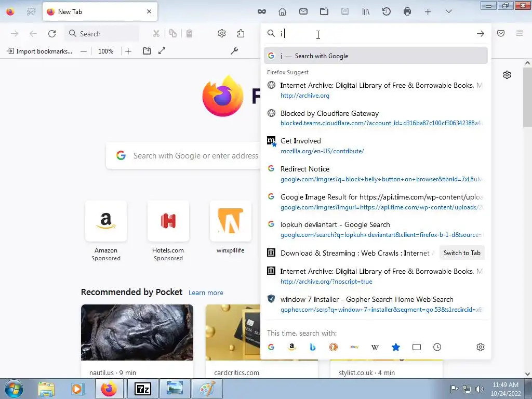Expand the list all tabs chevron
The image size is (532, 399).
tap(448, 11)
